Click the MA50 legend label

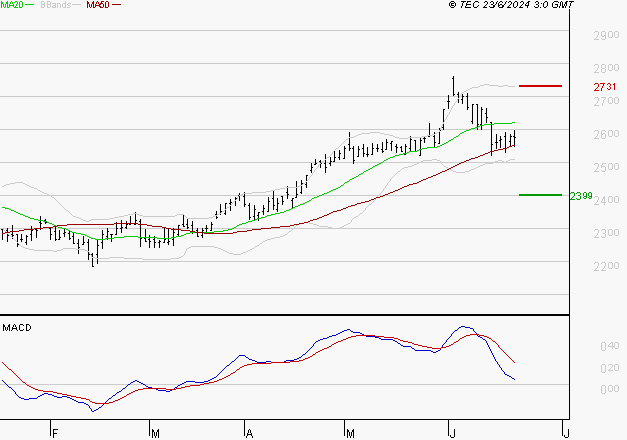point(98,5)
